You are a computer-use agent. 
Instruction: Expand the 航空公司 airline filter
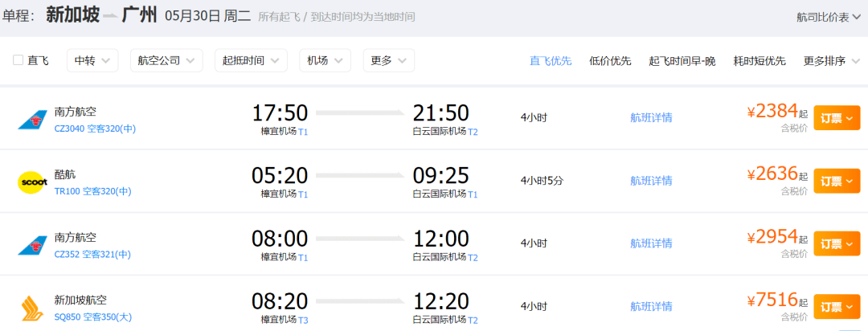coord(166,60)
